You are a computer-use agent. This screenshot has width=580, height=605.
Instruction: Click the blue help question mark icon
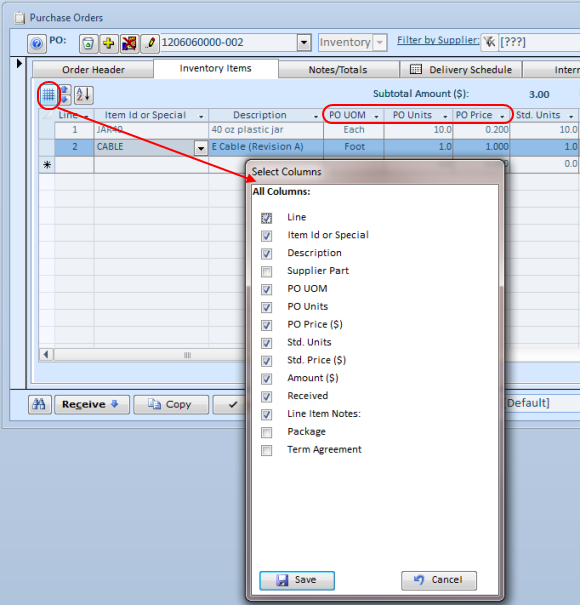click(37, 44)
